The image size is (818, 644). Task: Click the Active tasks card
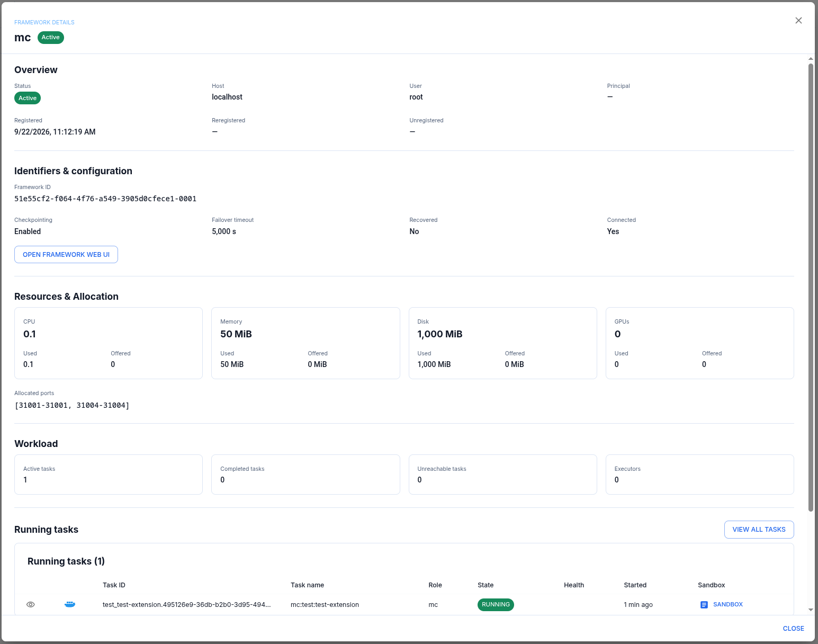(109, 475)
